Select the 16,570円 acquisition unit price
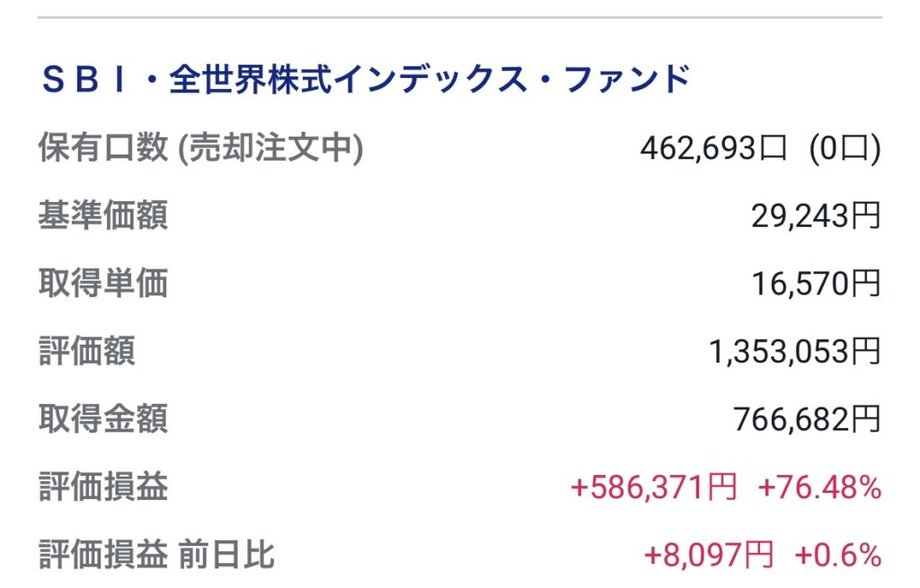The height and width of the screenshot is (588, 920). [x=816, y=284]
